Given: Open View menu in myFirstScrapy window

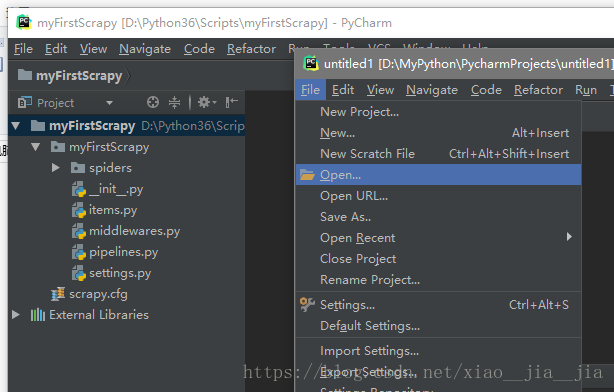Looking at the screenshot, I should (93, 49).
